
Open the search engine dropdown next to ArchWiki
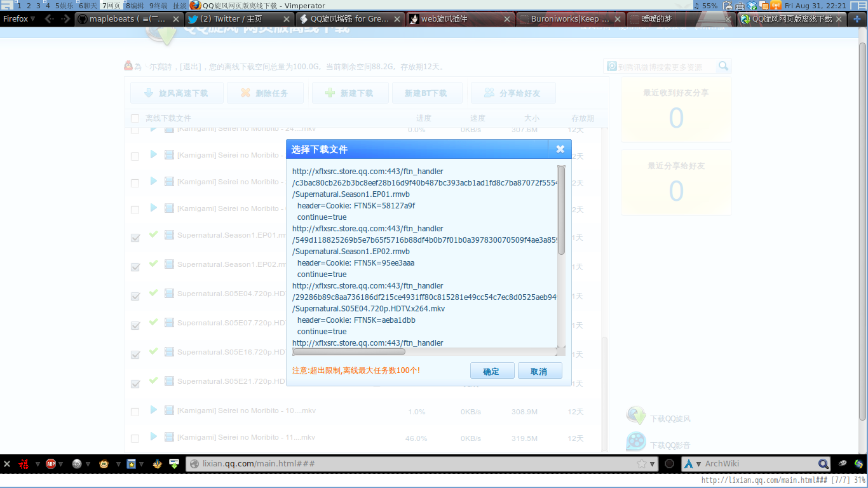pyautogui.click(x=699, y=464)
